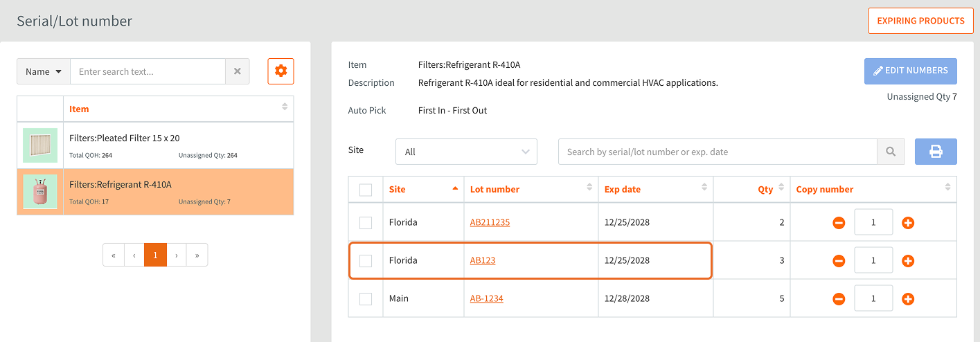
Task: Open lot number AB123 link
Action: click(x=483, y=261)
